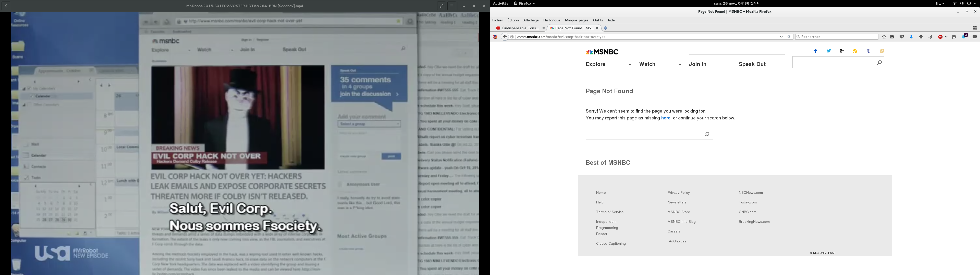Open the URL bar history dropdown
This screenshot has width=980, height=275.
click(x=781, y=37)
